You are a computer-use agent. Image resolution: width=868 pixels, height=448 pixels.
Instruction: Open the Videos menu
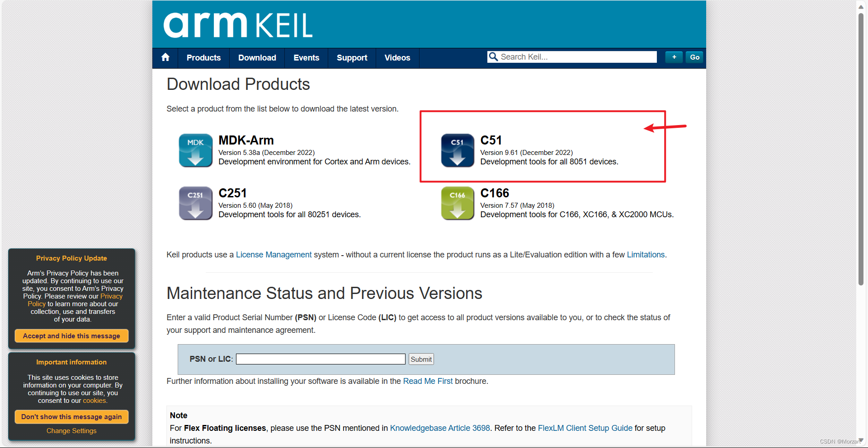pyautogui.click(x=397, y=58)
